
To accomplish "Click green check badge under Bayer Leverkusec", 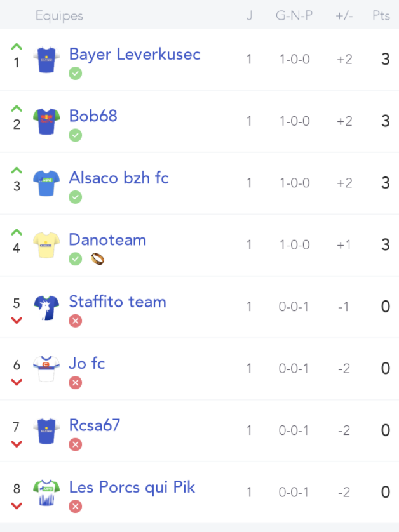I will click(x=76, y=73).
